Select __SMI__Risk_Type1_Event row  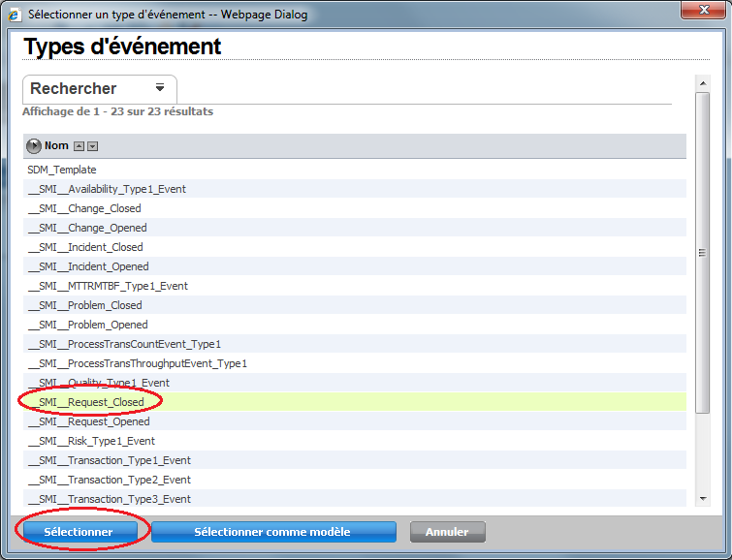[x=355, y=441]
